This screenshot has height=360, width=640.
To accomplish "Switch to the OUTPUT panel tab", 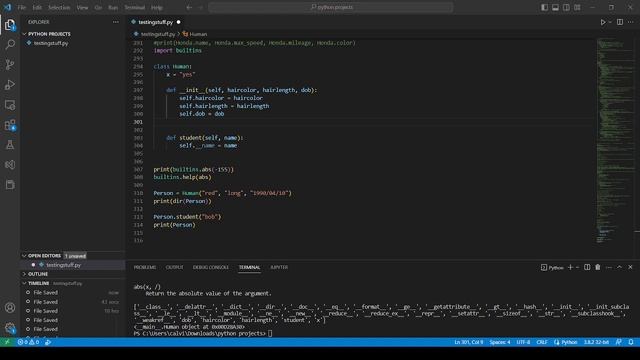I will tap(174, 267).
